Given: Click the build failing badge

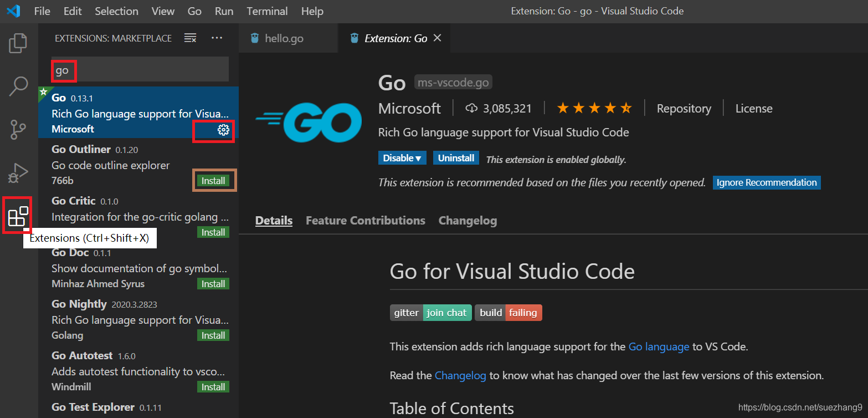Looking at the screenshot, I should click(509, 313).
